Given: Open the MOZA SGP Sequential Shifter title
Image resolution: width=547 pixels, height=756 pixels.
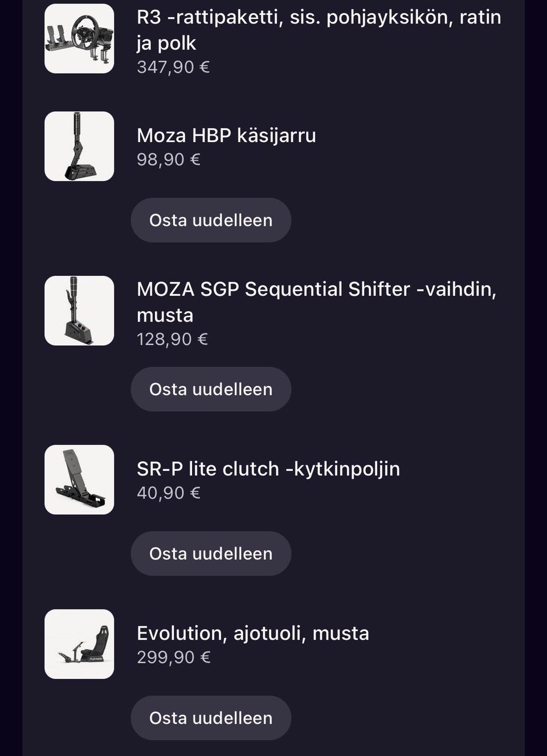Looking at the screenshot, I should coord(316,302).
